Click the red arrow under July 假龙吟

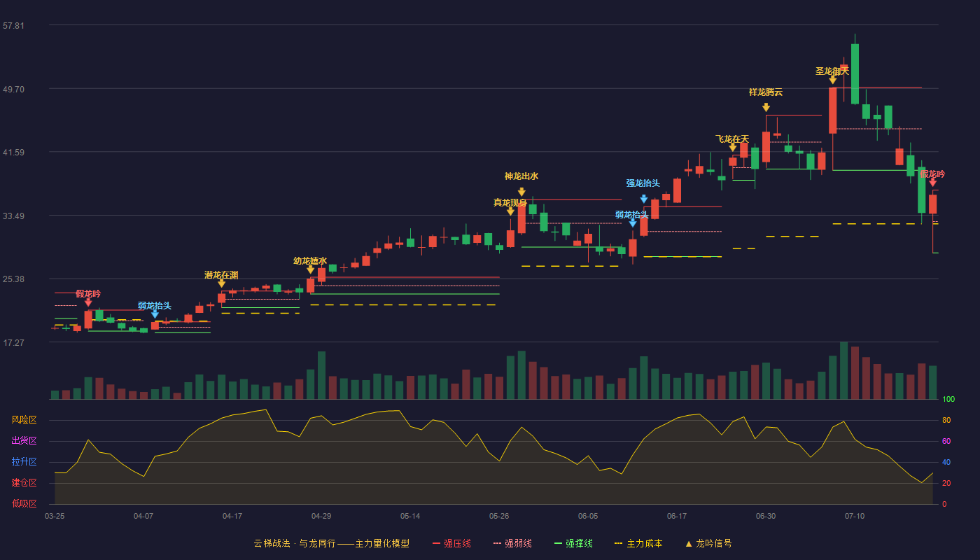[932, 183]
